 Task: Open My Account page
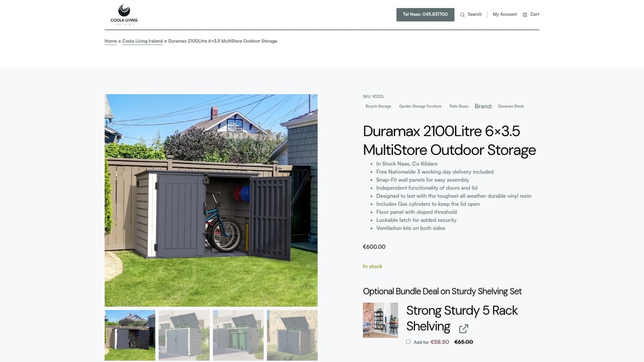(505, 14)
